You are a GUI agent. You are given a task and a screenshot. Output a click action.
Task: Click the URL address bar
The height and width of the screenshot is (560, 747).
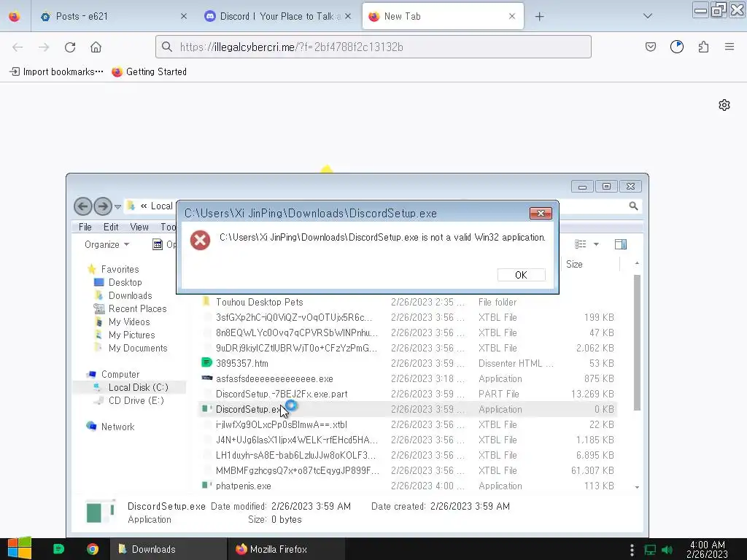pyautogui.click(x=373, y=47)
